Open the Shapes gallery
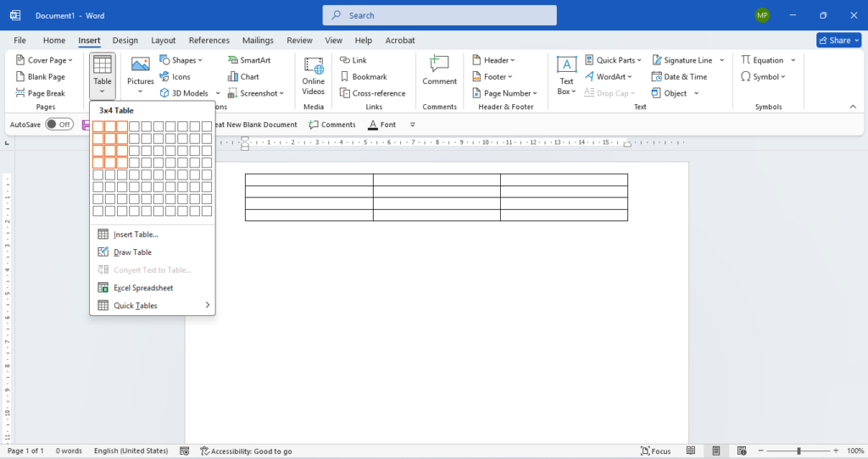Viewport: 868px width, 459px height. pyautogui.click(x=181, y=60)
